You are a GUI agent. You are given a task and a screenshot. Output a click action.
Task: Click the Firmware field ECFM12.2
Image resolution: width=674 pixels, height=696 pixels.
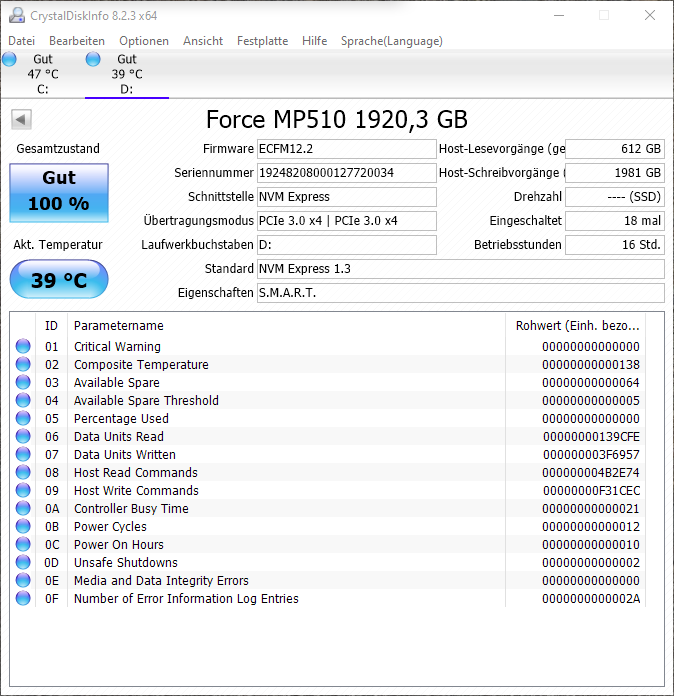347,149
